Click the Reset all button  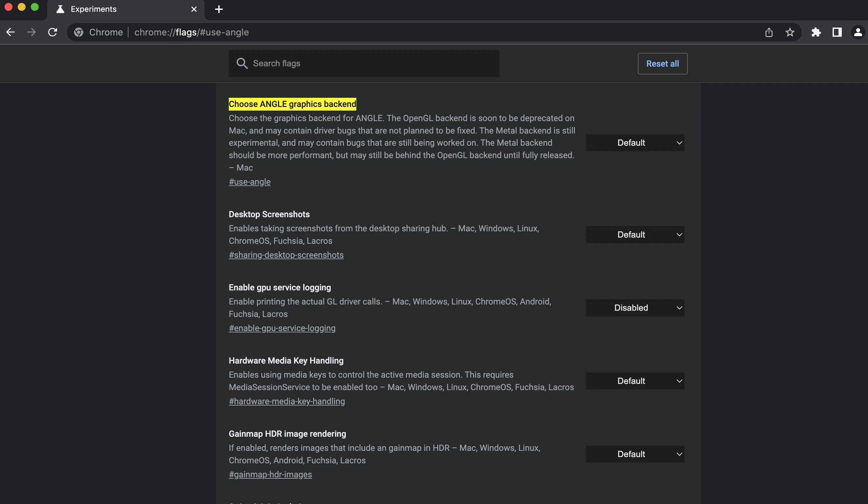pos(662,64)
